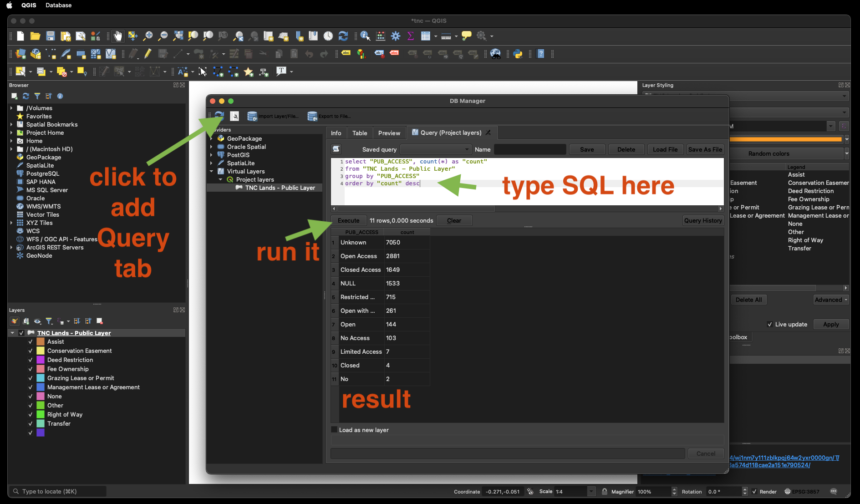860x504 pixels.
Task: Uncheck the Assist legend checkbox
Action: (31, 341)
